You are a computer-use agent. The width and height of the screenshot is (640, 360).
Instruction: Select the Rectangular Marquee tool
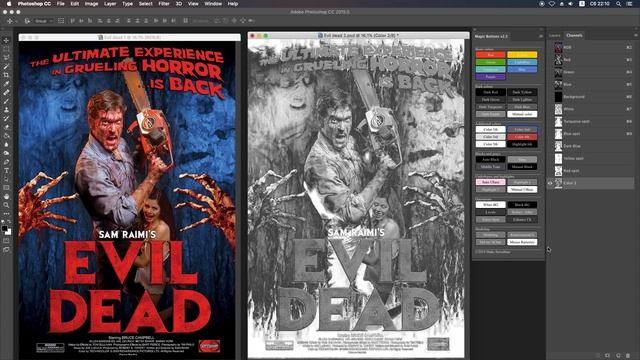6,49
